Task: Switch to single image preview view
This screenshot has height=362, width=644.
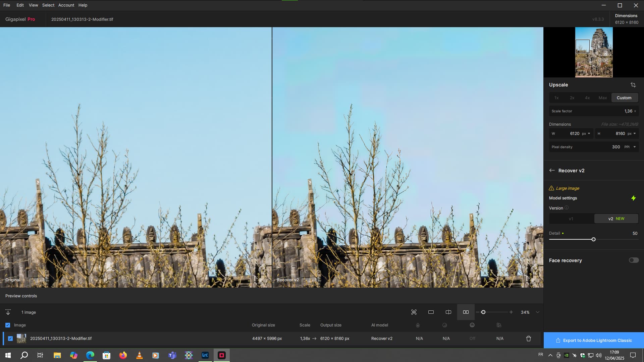Action: (431, 312)
